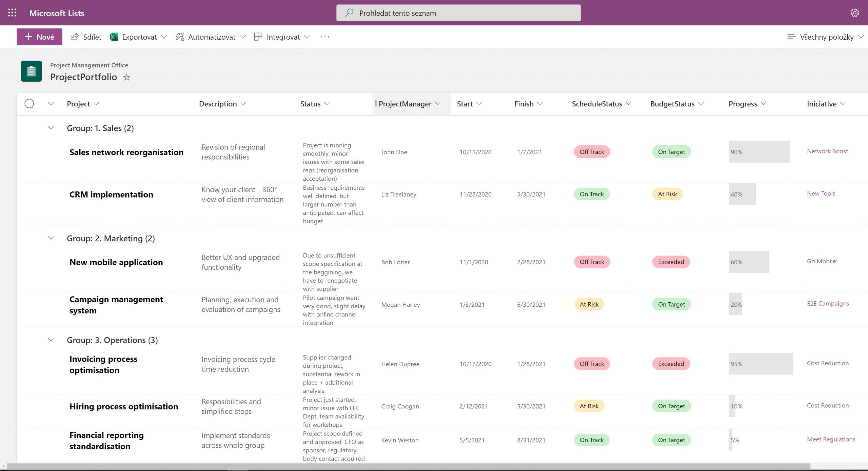
Task: Collapse the 2. Marketing group
Action: pos(51,238)
